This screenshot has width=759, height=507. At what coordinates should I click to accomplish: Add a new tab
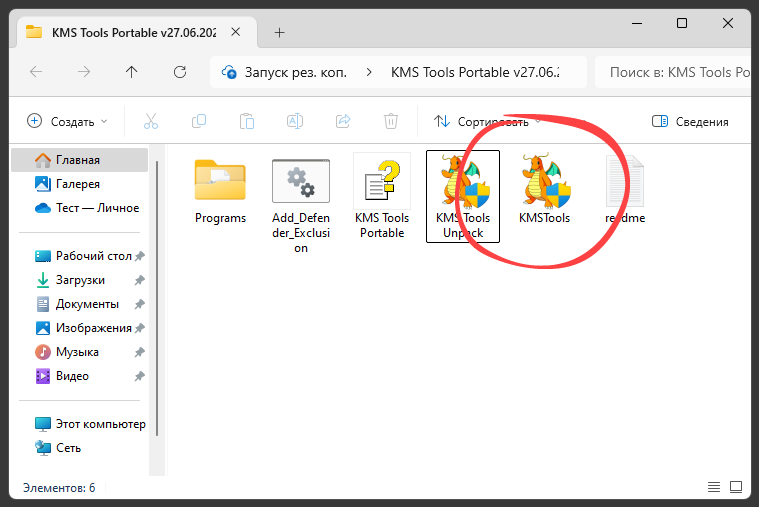279,32
